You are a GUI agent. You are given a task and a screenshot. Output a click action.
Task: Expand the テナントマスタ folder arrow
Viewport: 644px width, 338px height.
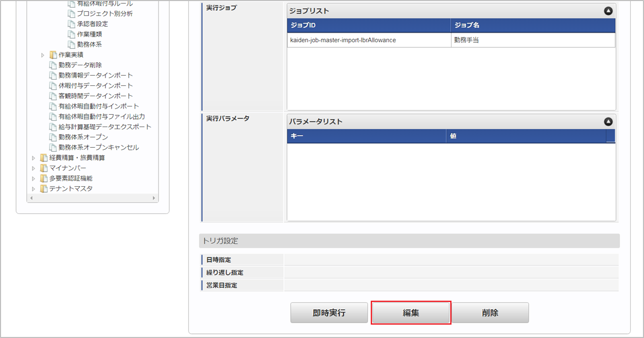[33, 189]
